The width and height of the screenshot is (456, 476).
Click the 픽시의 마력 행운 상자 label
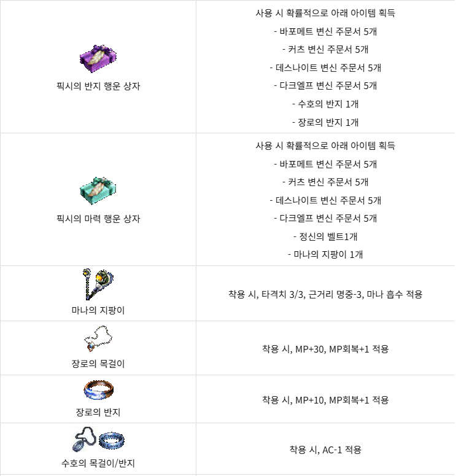pos(98,219)
